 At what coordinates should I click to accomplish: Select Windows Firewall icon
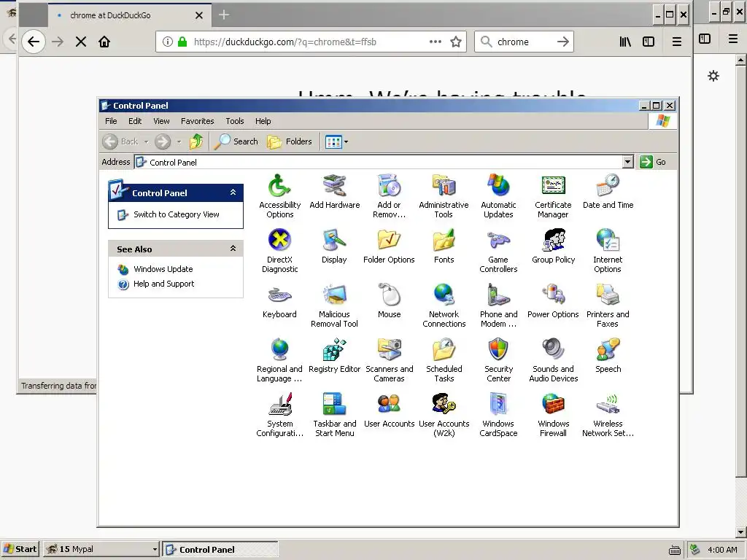[553, 415]
